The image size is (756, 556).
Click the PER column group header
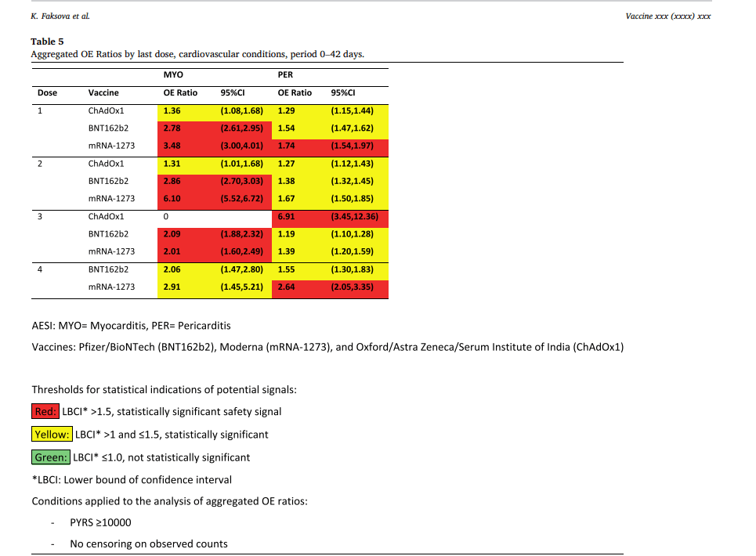tap(285, 74)
